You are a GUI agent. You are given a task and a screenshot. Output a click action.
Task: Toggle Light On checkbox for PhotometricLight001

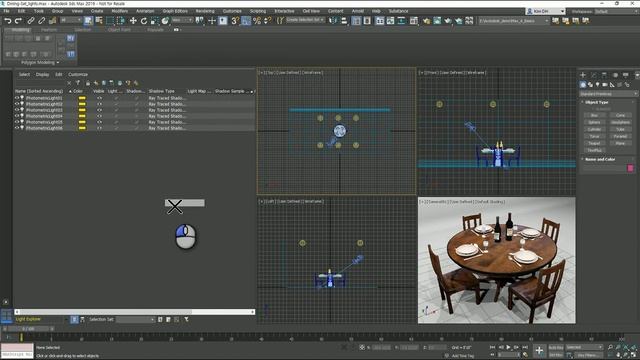[x=116, y=98]
